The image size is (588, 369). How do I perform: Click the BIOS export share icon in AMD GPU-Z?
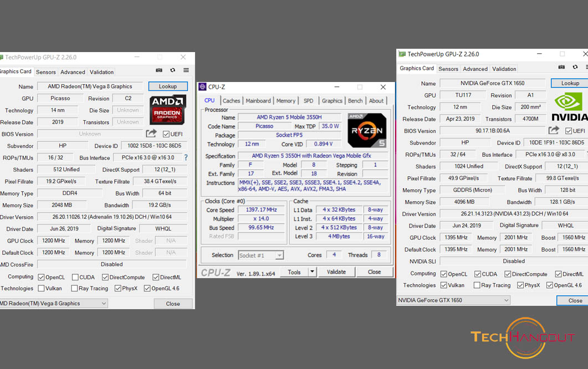pos(151,133)
